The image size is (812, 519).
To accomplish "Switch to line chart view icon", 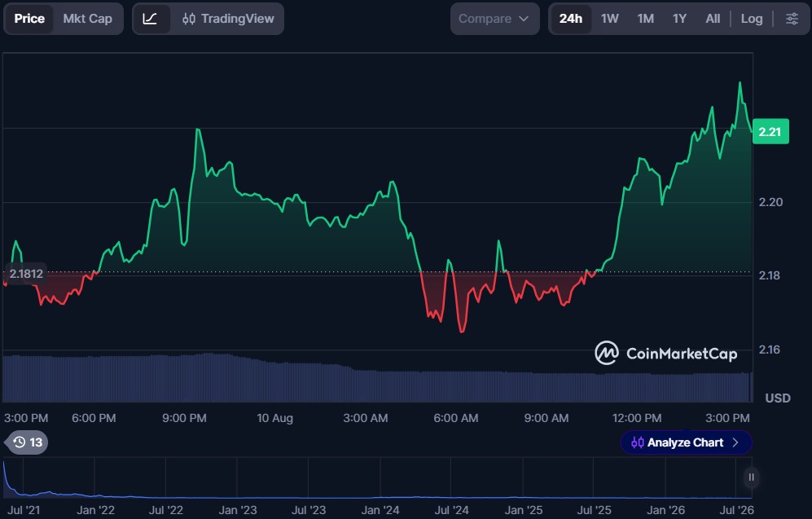I will tap(150, 19).
